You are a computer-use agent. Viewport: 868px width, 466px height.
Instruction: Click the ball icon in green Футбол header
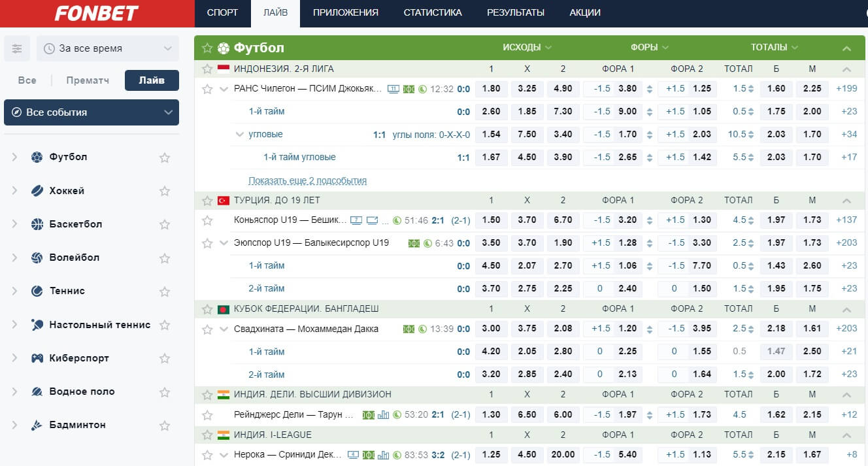pos(224,48)
